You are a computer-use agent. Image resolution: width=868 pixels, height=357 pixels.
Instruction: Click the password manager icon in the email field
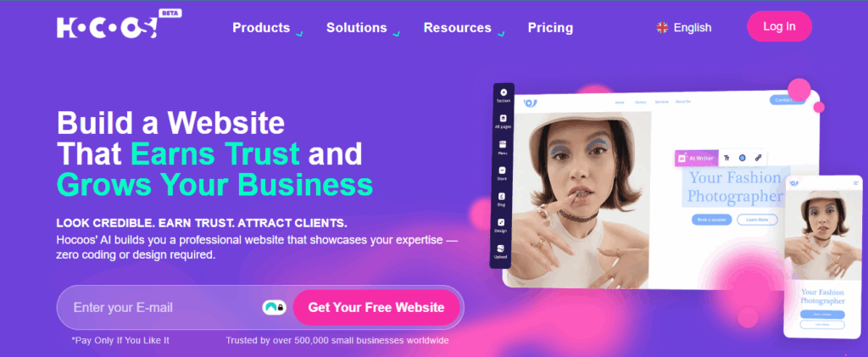(274, 307)
